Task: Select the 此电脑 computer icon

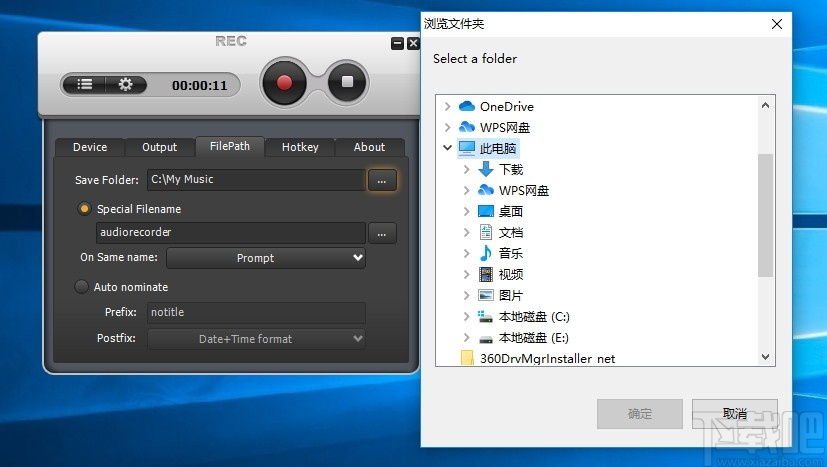Action: [467, 148]
